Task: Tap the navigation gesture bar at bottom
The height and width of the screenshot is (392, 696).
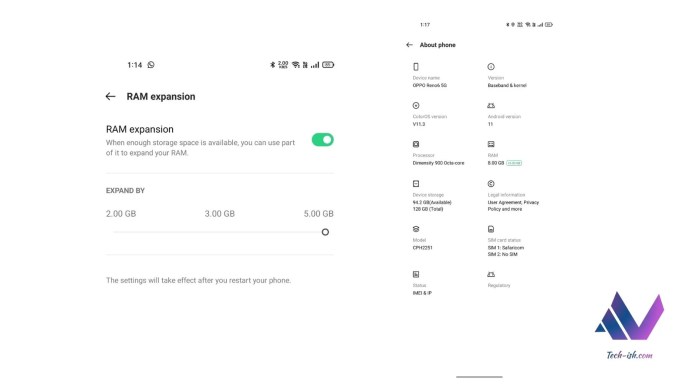Action: (x=479, y=377)
